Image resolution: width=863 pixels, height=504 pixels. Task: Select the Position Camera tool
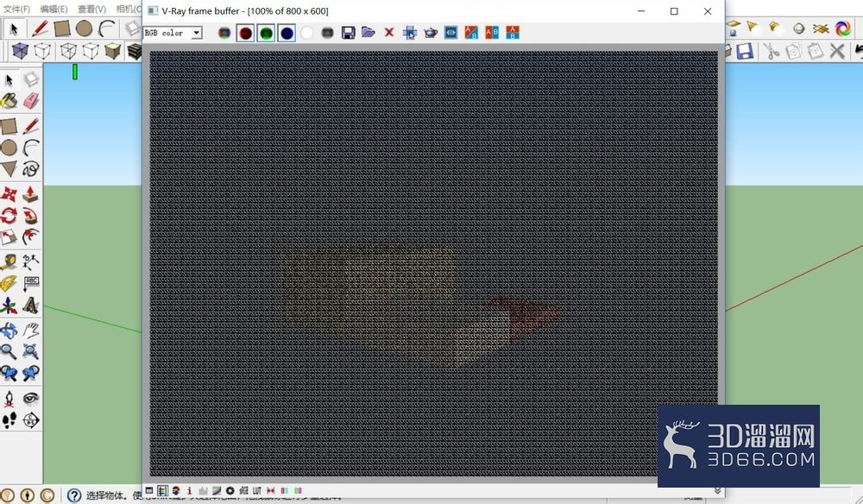pyautogui.click(x=9, y=399)
